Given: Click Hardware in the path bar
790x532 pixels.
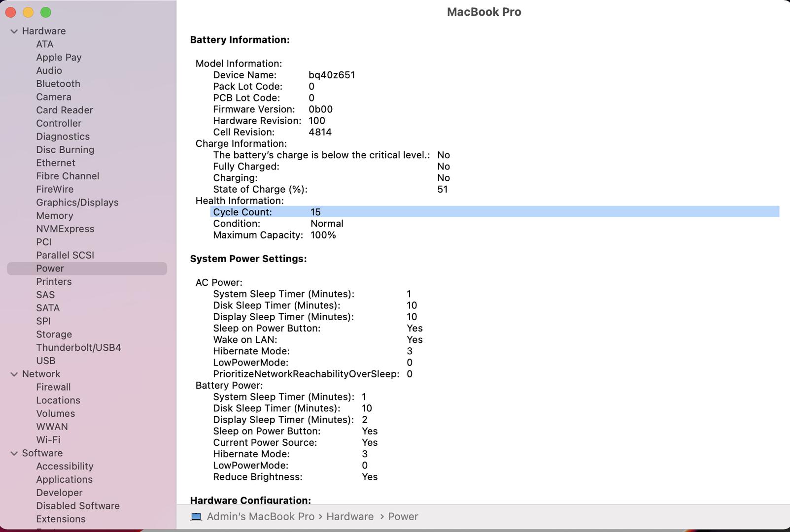Looking at the screenshot, I should [350, 517].
